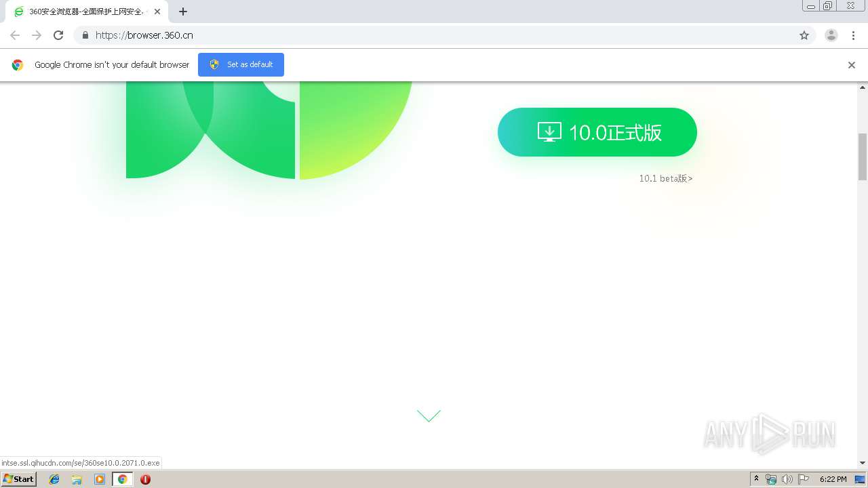Open a new tab

point(183,12)
